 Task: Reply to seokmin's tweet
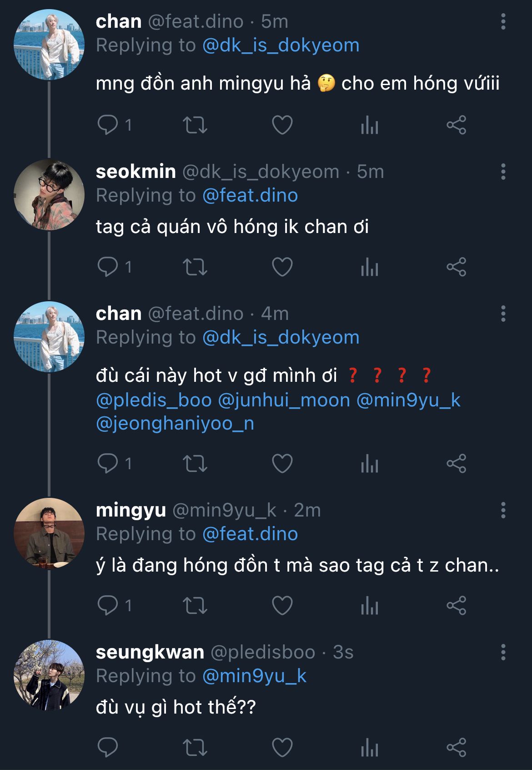point(108,267)
